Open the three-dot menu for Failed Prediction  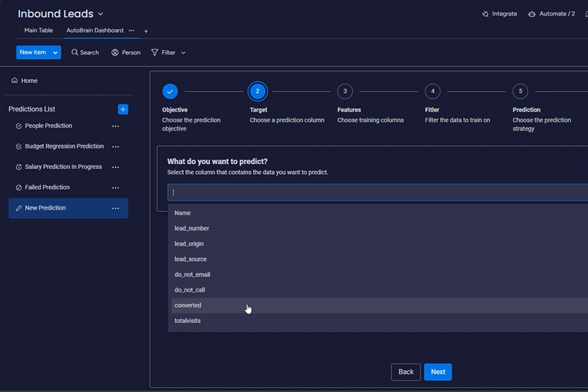115,188
